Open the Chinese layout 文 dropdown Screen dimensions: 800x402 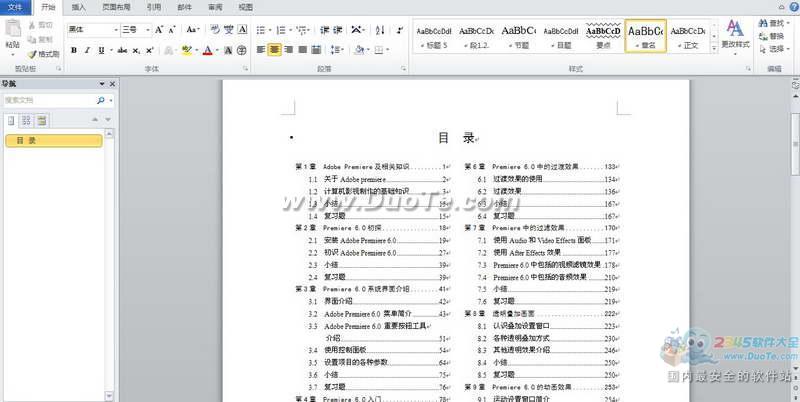[x=359, y=30]
